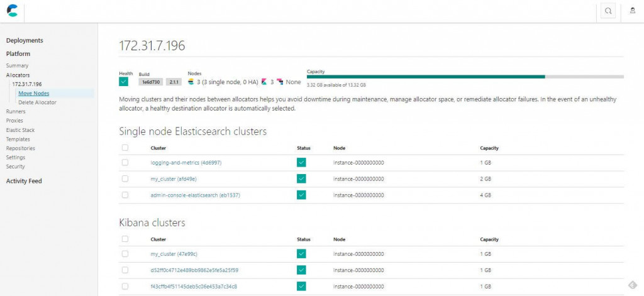Open the search magnifier icon

tap(608, 11)
